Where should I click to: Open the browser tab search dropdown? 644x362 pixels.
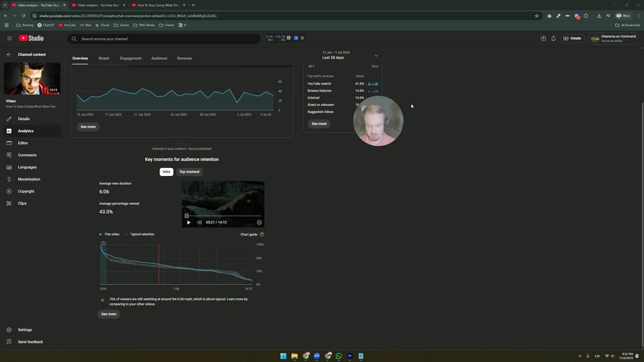(x=5, y=5)
